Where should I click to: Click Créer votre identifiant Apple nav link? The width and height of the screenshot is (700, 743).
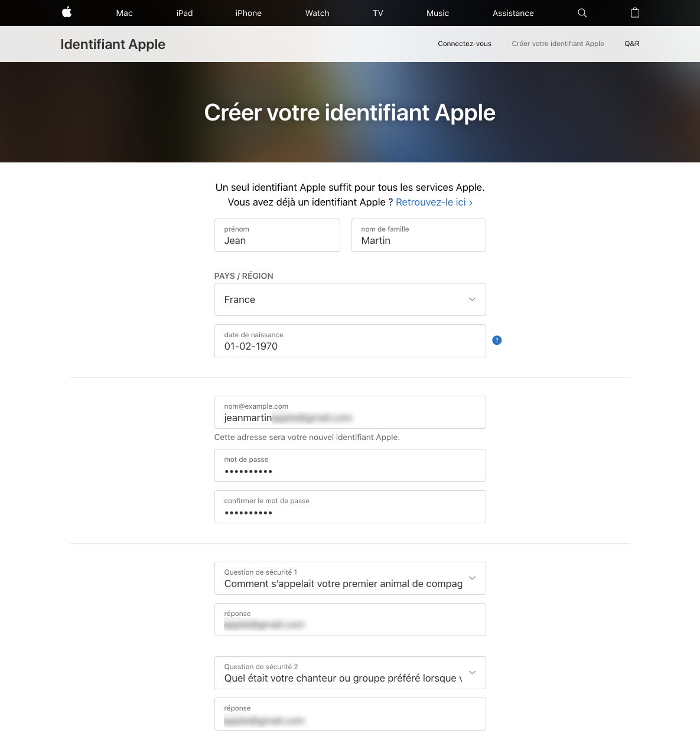558,44
